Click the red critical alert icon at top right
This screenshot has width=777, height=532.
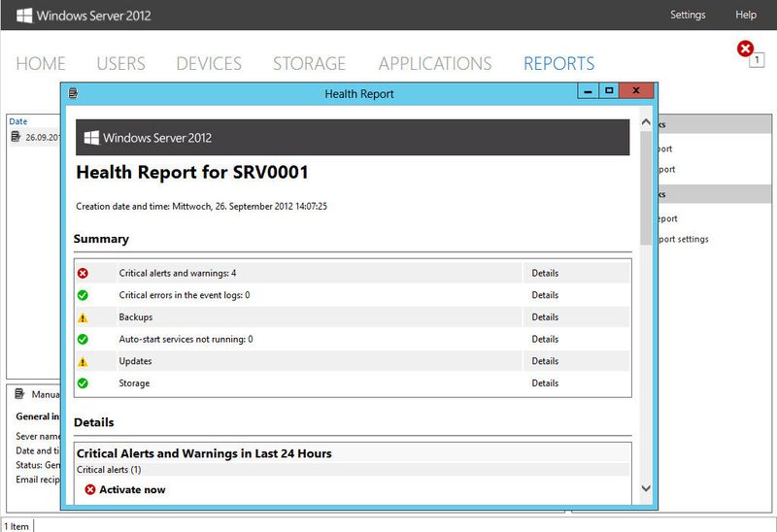[x=746, y=49]
